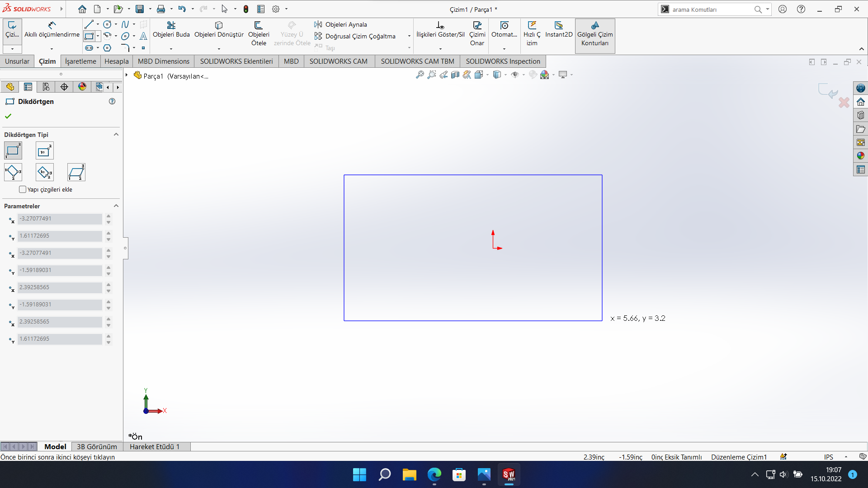The height and width of the screenshot is (488, 868).
Task: Select the parallelogram rectangle type icon
Action: (76, 172)
